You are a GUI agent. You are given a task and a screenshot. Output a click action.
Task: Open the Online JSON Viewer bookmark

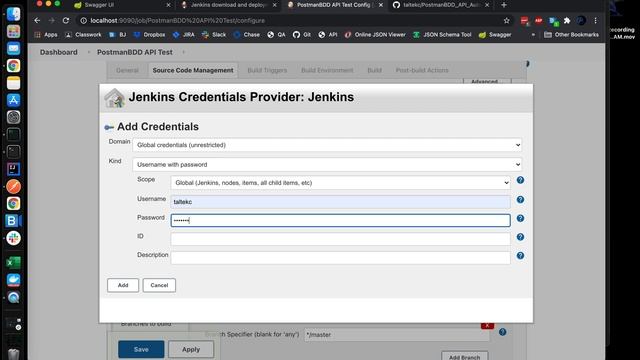[x=375, y=35]
